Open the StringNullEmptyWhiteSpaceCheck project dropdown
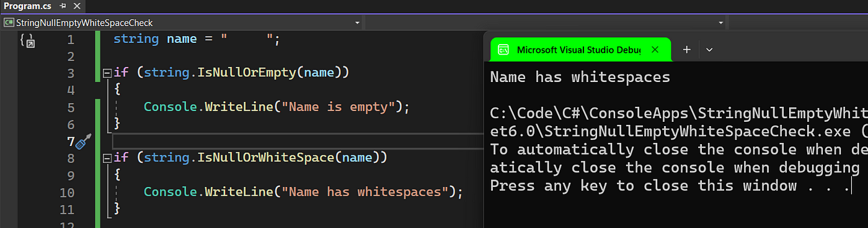The image size is (868, 228). pyautogui.click(x=182, y=22)
